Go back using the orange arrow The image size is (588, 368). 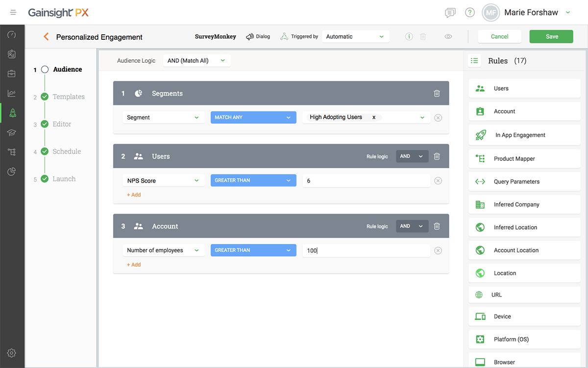pos(46,37)
